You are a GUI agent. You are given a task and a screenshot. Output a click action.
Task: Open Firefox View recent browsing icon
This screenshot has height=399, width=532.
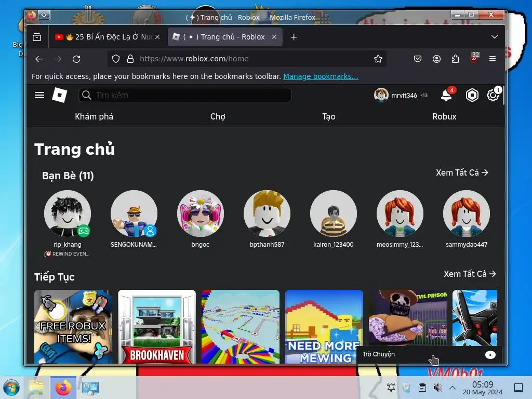[37, 37]
